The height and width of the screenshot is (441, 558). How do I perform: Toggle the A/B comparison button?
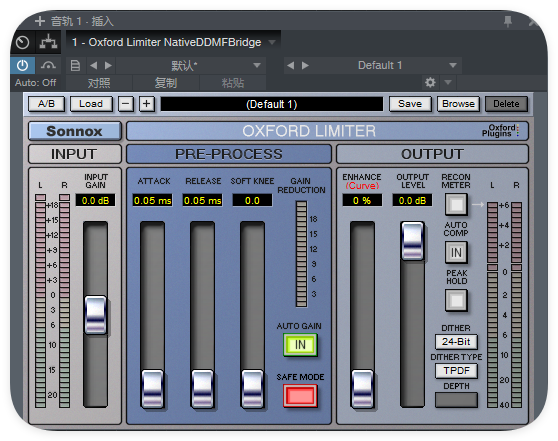click(x=46, y=104)
